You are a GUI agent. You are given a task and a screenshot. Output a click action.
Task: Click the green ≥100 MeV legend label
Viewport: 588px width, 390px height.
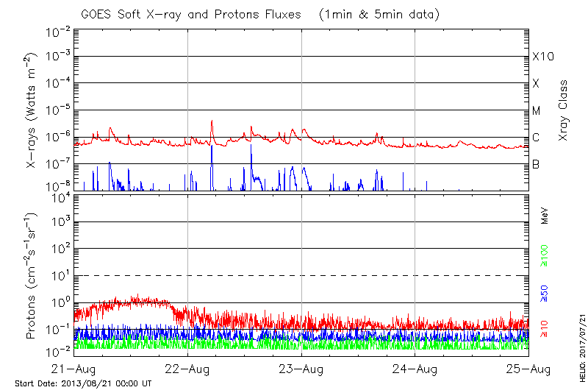[545, 257]
